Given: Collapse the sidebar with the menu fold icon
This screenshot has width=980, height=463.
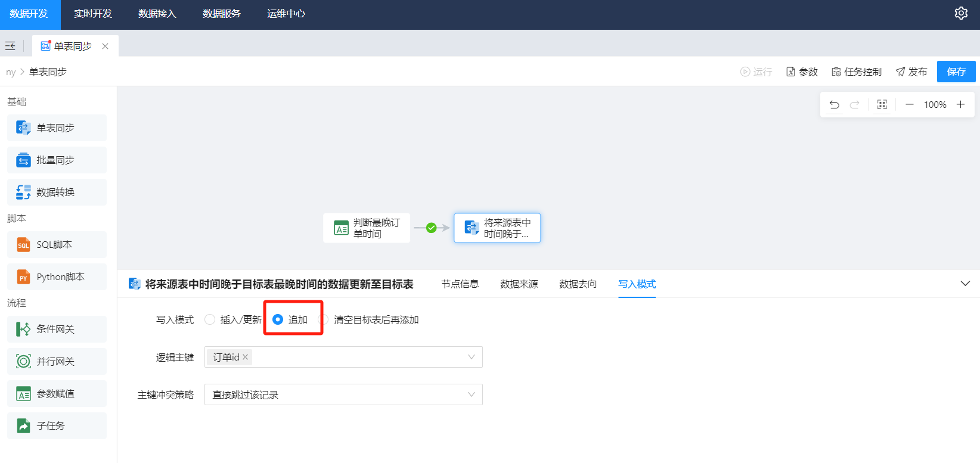Looking at the screenshot, I should (10, 46).
